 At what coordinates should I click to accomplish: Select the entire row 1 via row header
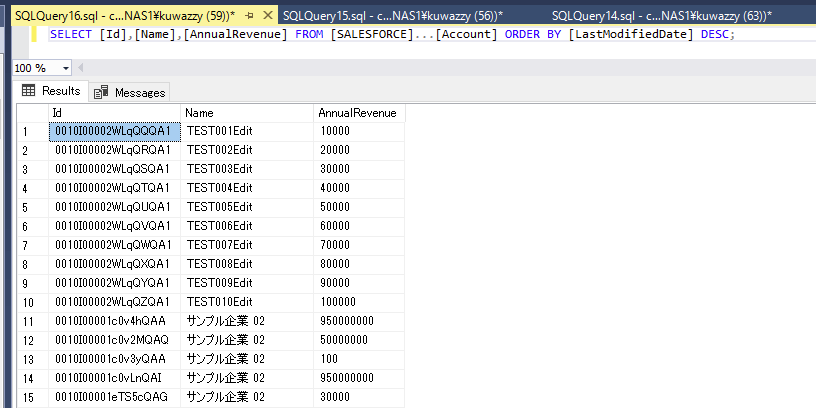(24, 131)
